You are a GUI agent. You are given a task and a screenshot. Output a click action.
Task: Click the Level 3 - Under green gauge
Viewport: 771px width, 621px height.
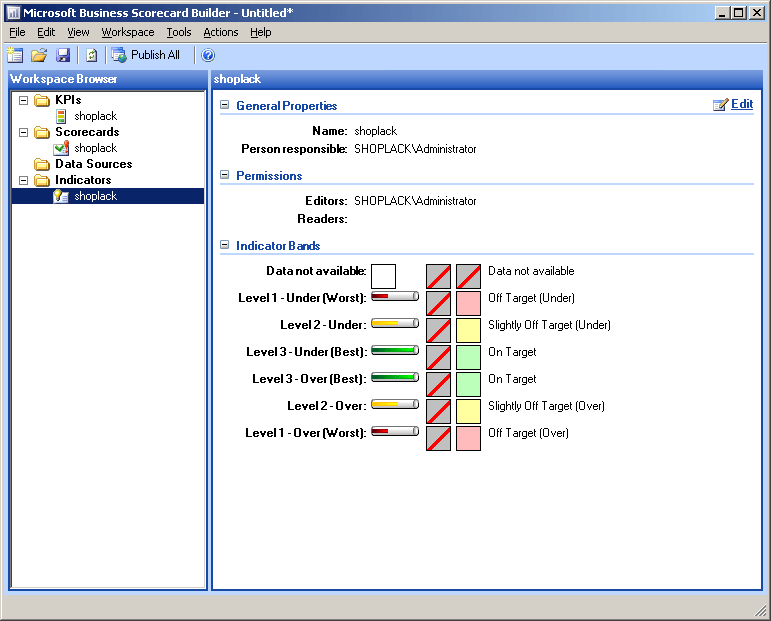395,350
